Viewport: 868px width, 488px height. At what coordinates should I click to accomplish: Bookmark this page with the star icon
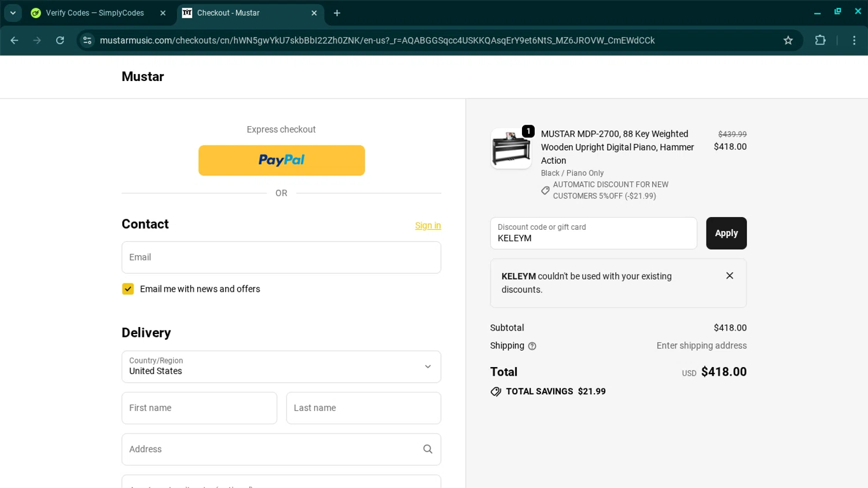(x=788, y=41)
